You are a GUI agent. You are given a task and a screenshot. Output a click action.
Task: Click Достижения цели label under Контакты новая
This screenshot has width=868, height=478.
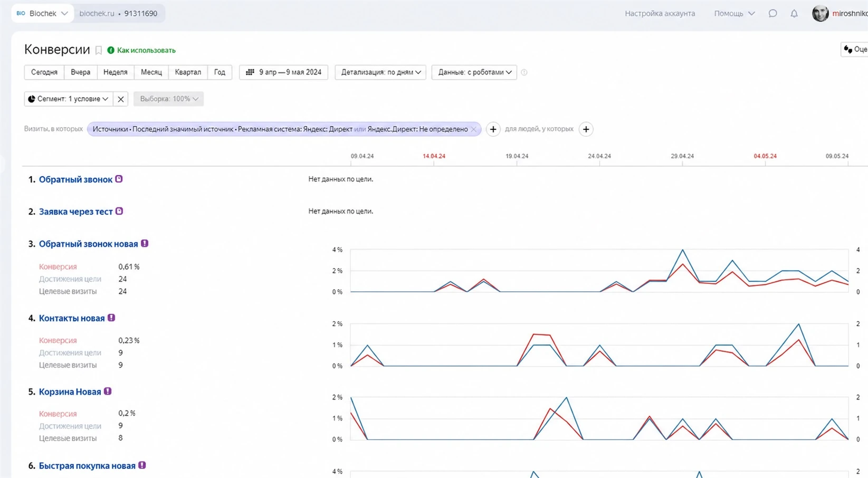70,352
